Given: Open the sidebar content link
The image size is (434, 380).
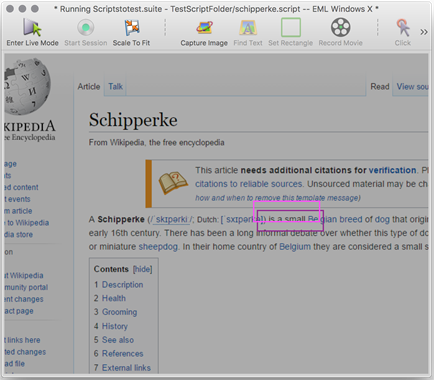Looking at the screenshot, I should [x=22, y=187].
